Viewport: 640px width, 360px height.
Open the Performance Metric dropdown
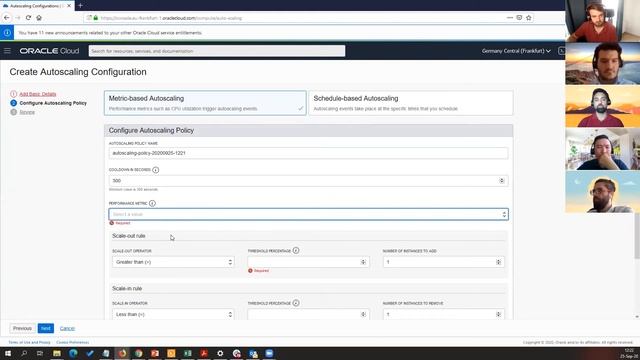point(309,214)
